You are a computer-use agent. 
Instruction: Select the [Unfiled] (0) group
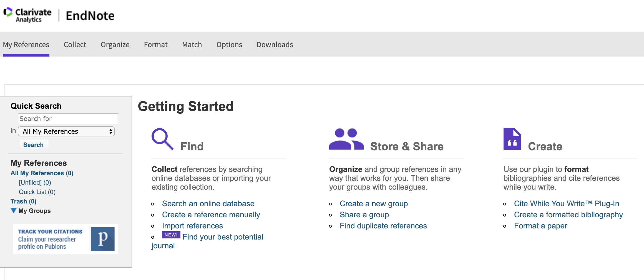point(35,182)
